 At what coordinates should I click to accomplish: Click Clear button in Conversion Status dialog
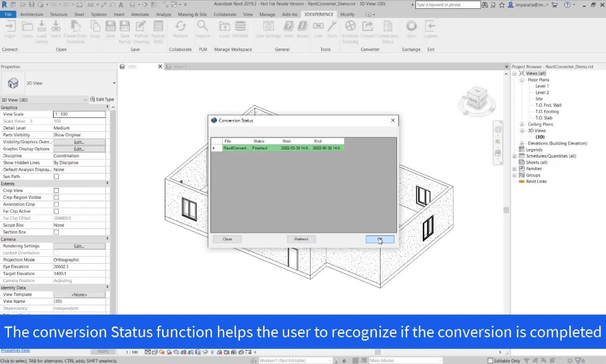pyautogui.click(x=227, y=239)
